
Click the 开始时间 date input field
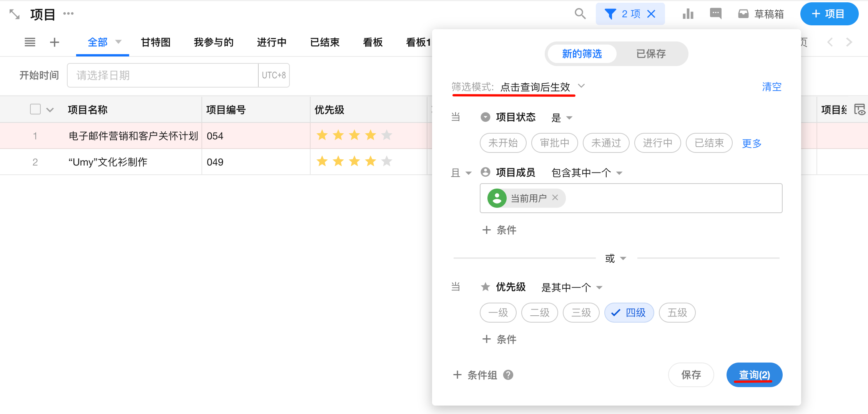163,75
